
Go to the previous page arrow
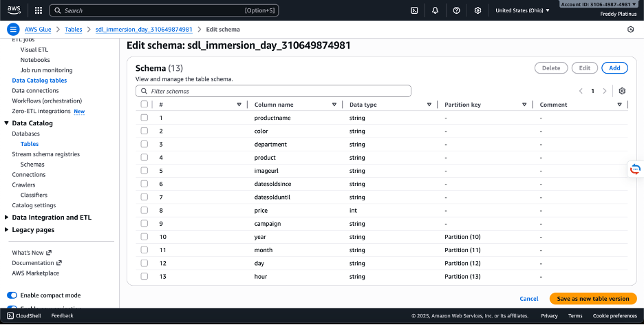point(581,91)
